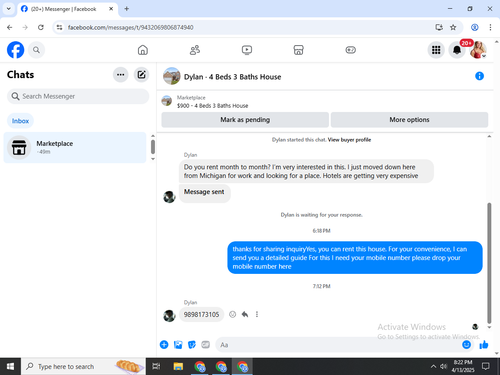Send a thumbs-up like
The height and width of the screenshot is (375, 500).
tap(484, 345)
